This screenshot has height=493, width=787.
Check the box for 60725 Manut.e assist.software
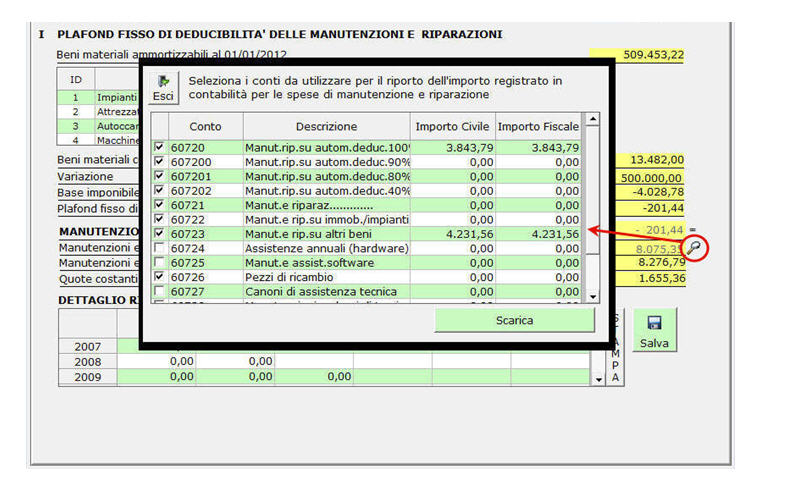point(160,262)
